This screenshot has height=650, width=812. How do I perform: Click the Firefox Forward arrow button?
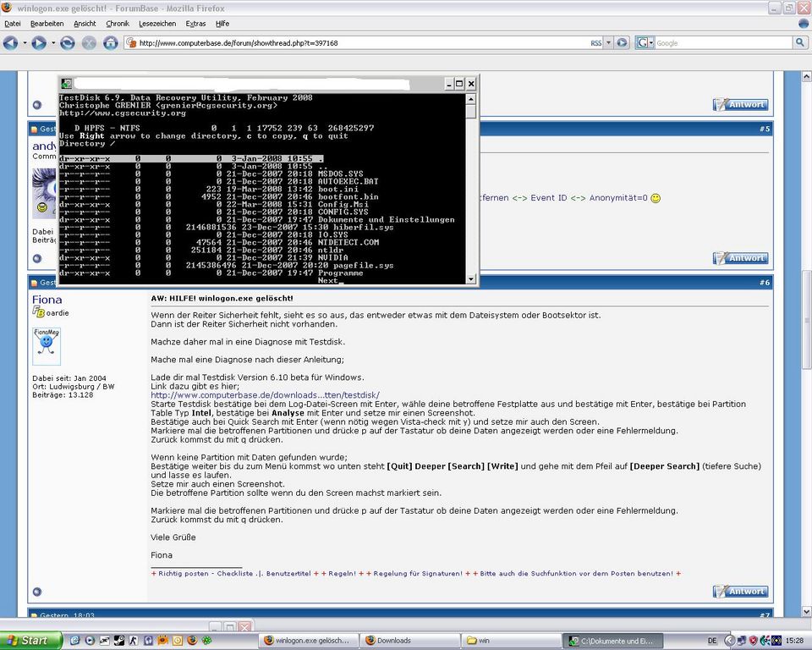38,43
